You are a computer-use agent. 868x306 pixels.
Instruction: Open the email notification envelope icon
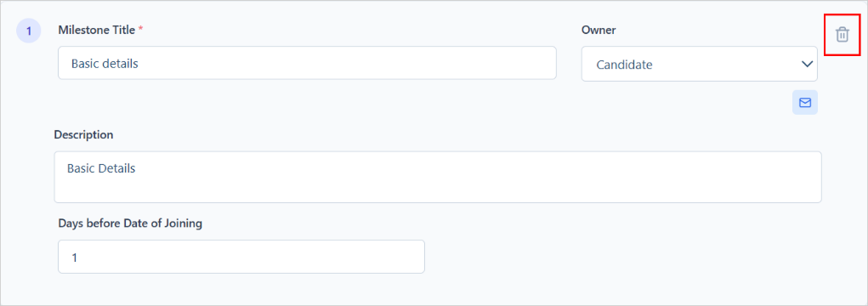point(805,102)
